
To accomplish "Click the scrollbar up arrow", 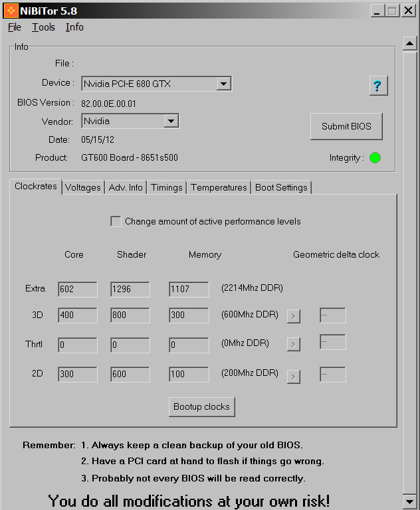I will coord(409,44).
